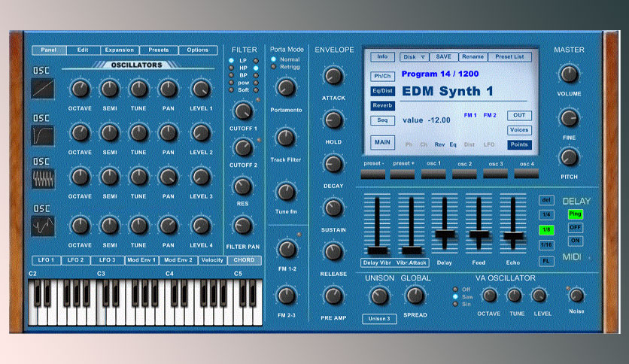
Task: Click the master PITCH knob
Action: click(x=569, y=157)
